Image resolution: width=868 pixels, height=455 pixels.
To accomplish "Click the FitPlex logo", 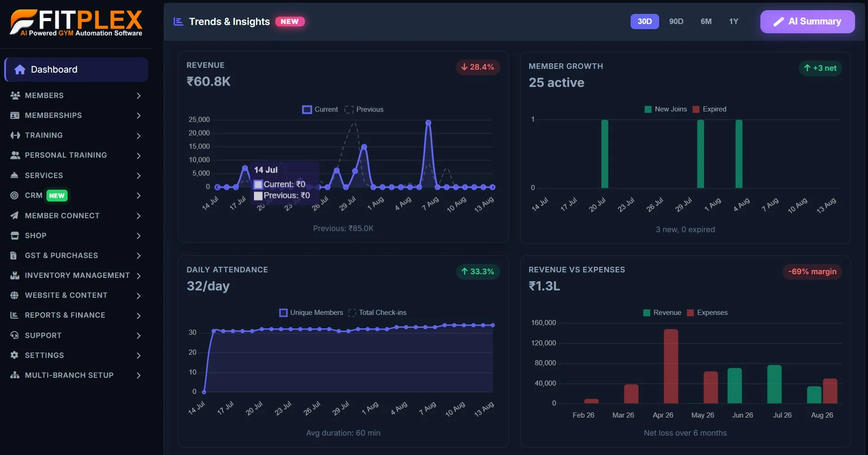I will point(76,23).
